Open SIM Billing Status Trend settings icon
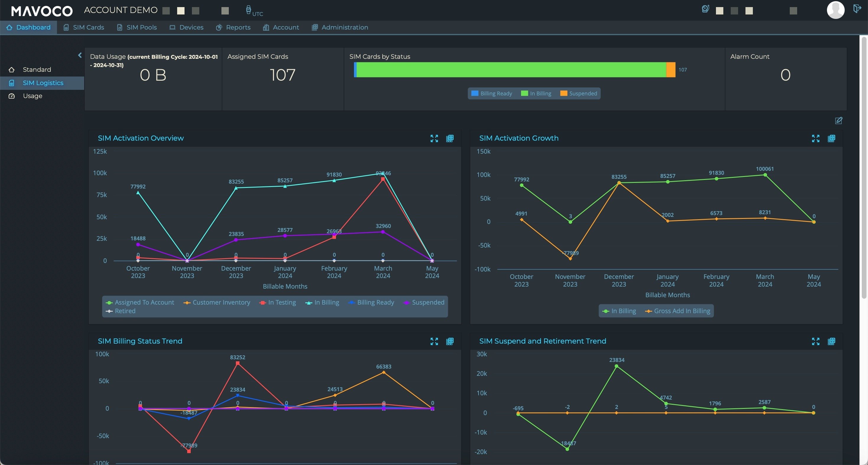868x465 pixels. [x=450, y=341]
